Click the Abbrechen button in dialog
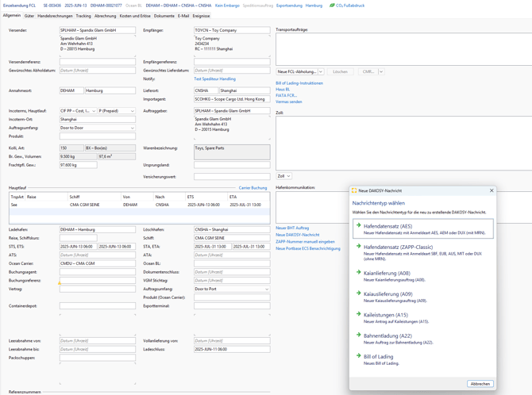 tap(480, 383)
